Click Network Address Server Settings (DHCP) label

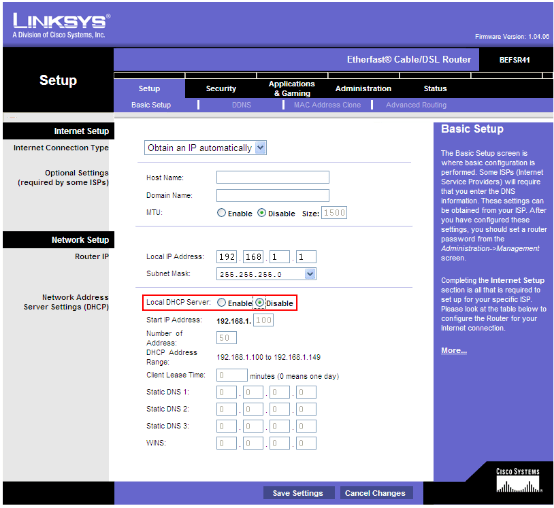pyautogui.click(x=66, y=302)
